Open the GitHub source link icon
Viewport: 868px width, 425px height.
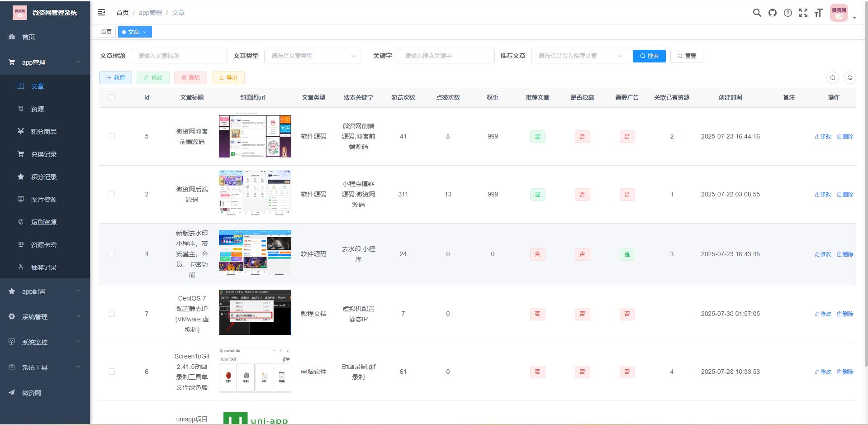click(x=773, y=13)
